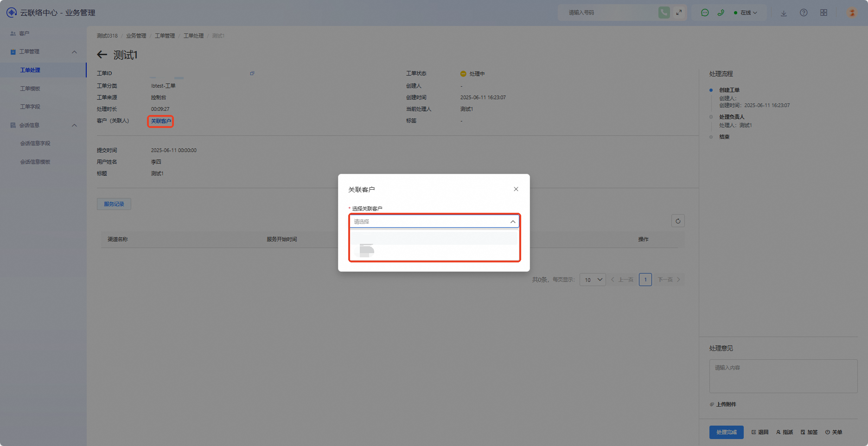The height and width of the screenshot is (446, 868).
Task: Refresh the 服务记录 table
Action: (x=678, y=221)
